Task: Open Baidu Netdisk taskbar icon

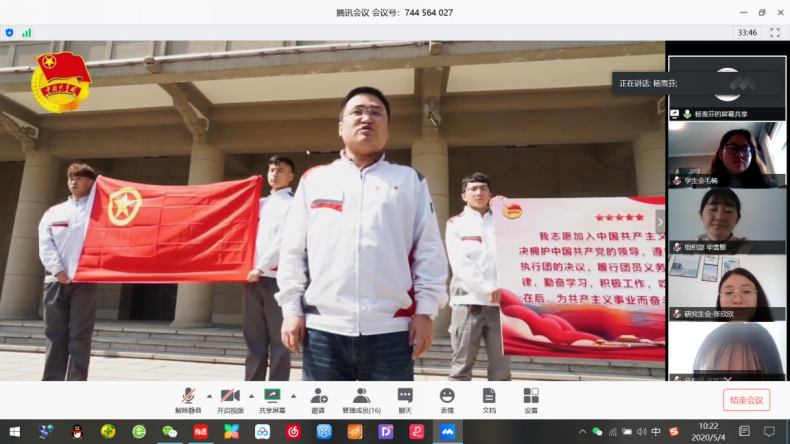Action: coord(262,432)
